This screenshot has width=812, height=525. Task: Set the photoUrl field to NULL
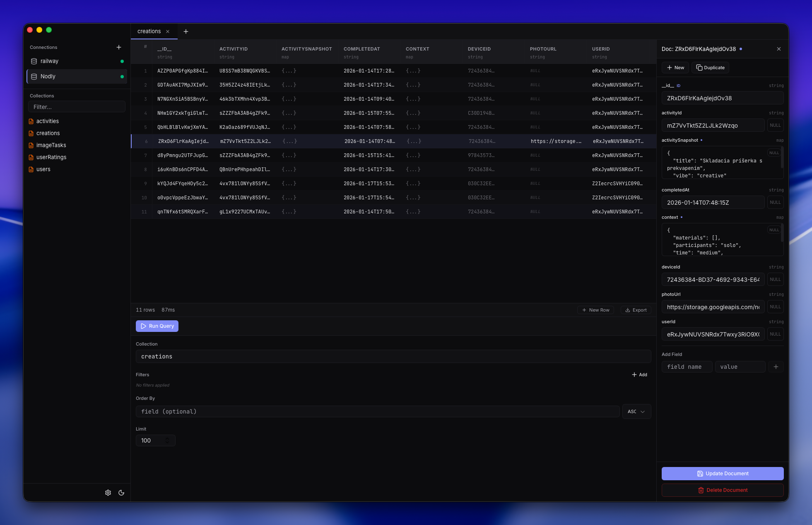[x=775, y=307]
